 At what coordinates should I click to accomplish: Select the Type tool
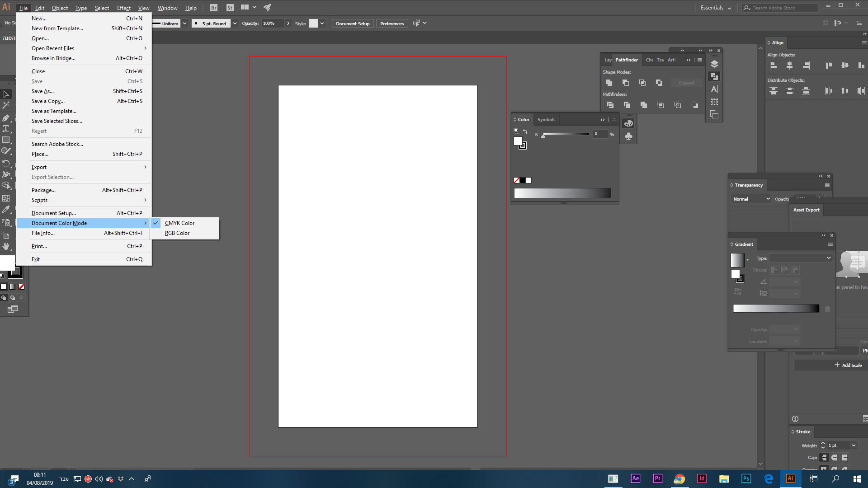tap(6, 128)
